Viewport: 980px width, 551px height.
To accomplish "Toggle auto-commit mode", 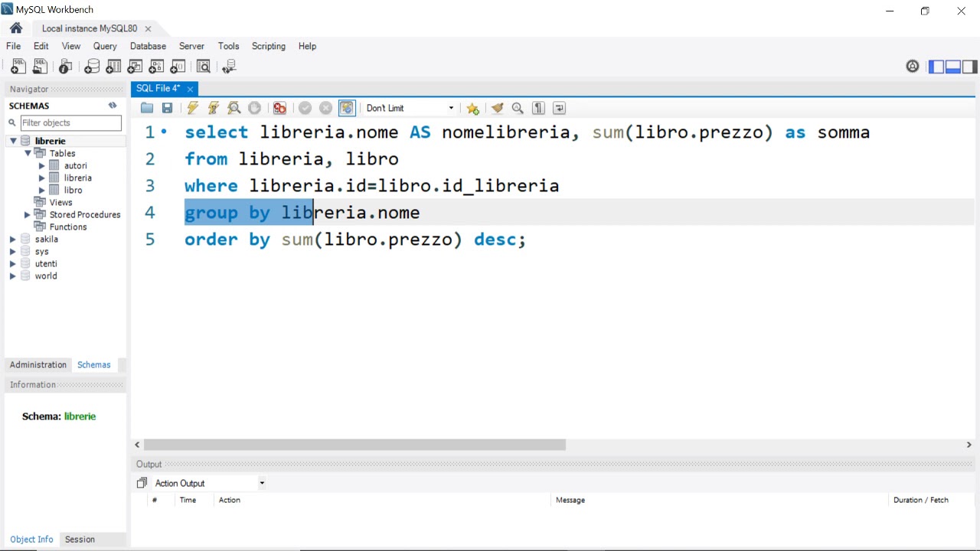I will [x=347, y=108].
